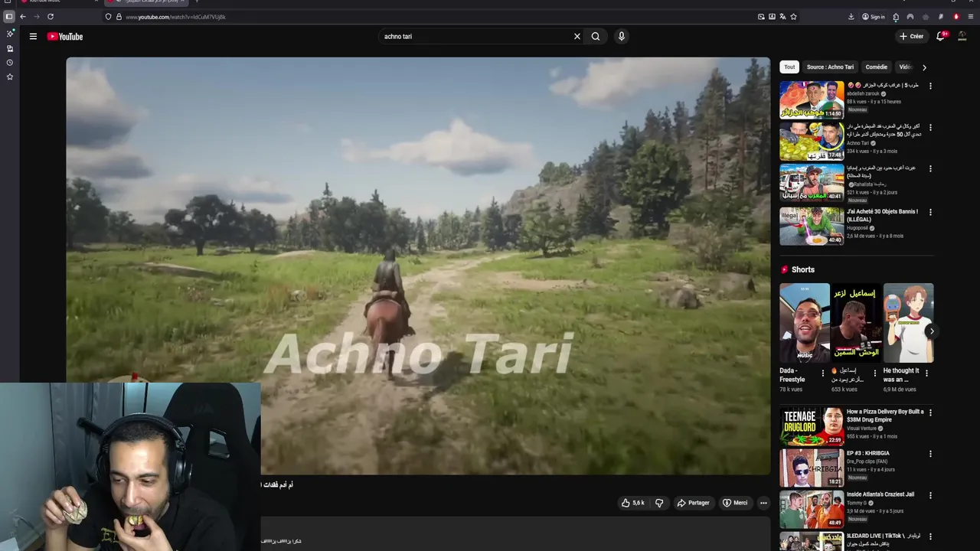Open the bookmarks star icon in browser sidebar
980x551 pixels.
point(10,77)
